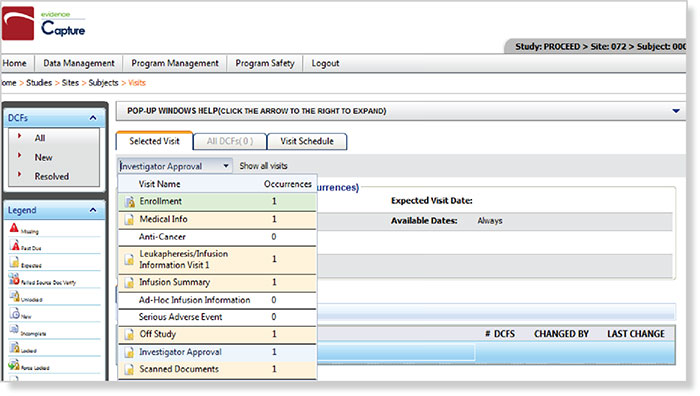700x396 pixels.
Task: Click the red arrow beside Resolved
Action: point(19,175)
